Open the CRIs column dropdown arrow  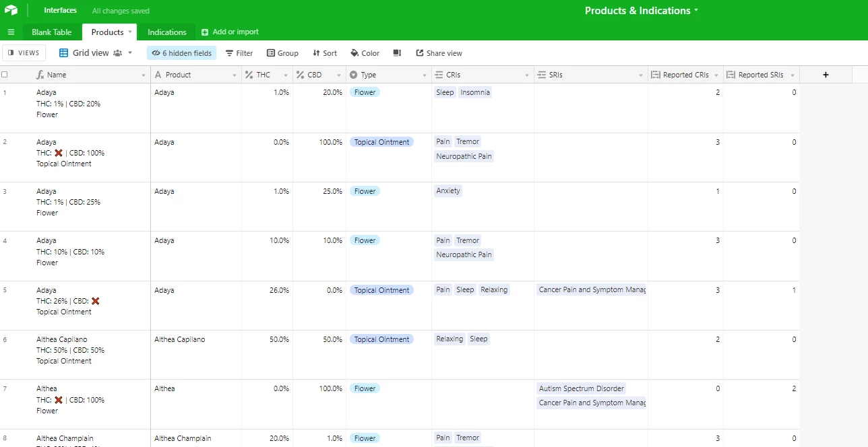527,75
